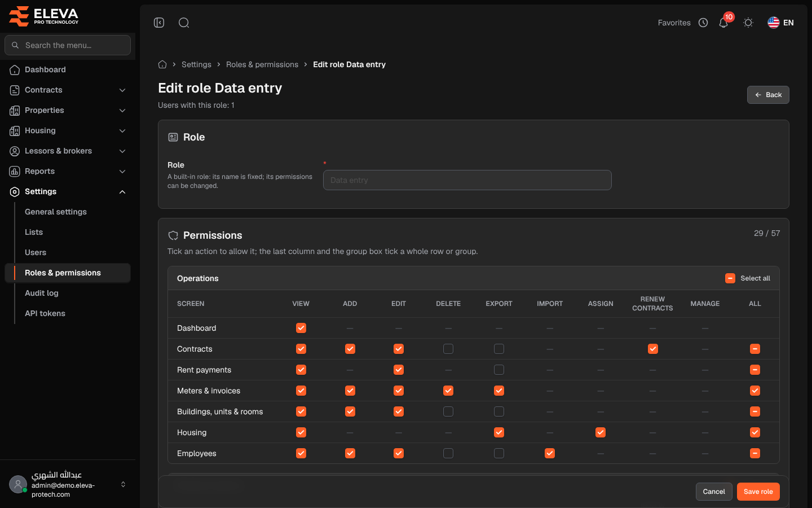Click the Settings gear sidebar icon
812x508 pixels.
coord(15,191)
